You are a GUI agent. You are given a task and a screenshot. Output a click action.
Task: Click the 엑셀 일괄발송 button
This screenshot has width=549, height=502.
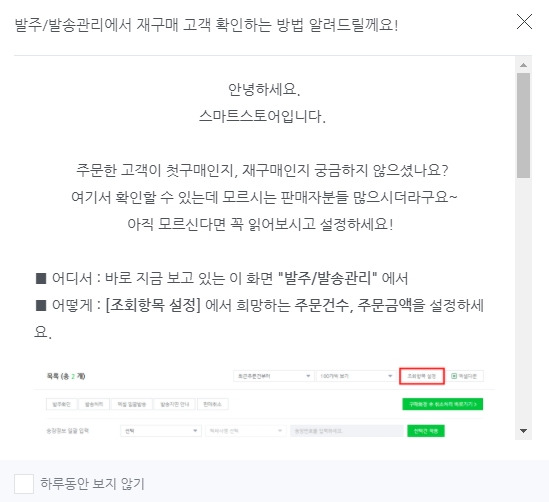[132, 404]
